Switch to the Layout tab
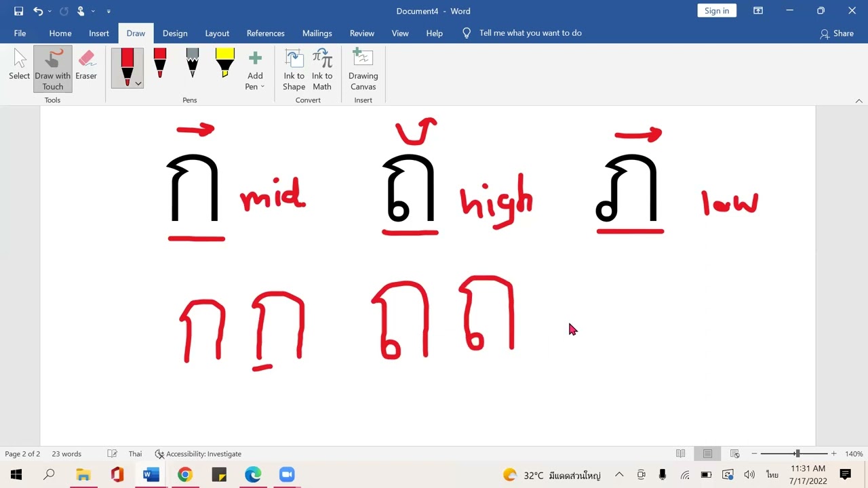Viewport: 868px width, 488px height. (x=217, y=33)
